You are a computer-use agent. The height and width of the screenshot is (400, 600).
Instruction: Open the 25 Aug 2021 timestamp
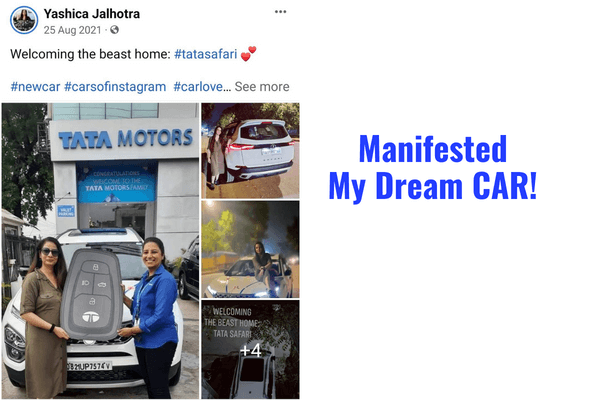click(x=72, y=30)
